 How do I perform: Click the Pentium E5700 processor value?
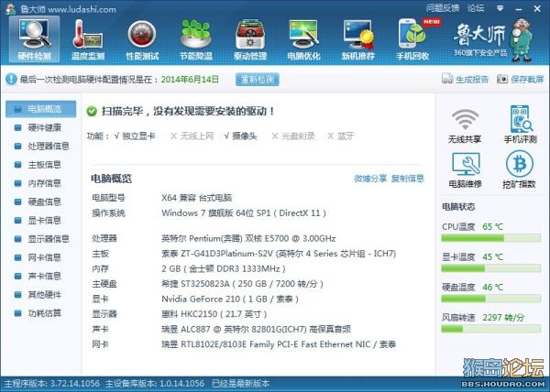pos(248,238)
